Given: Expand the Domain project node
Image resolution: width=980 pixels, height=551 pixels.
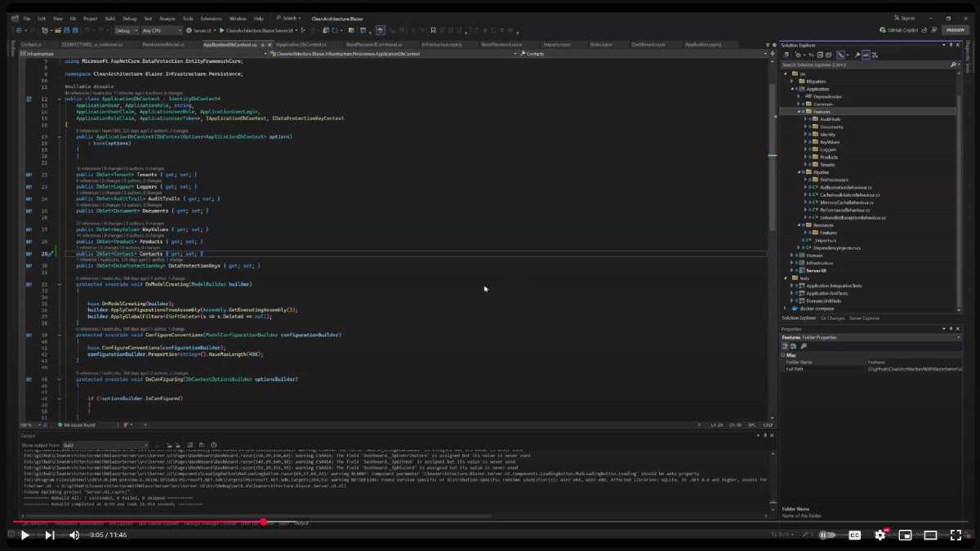Looking at the screenshot, I should click(x=792, y=256).
